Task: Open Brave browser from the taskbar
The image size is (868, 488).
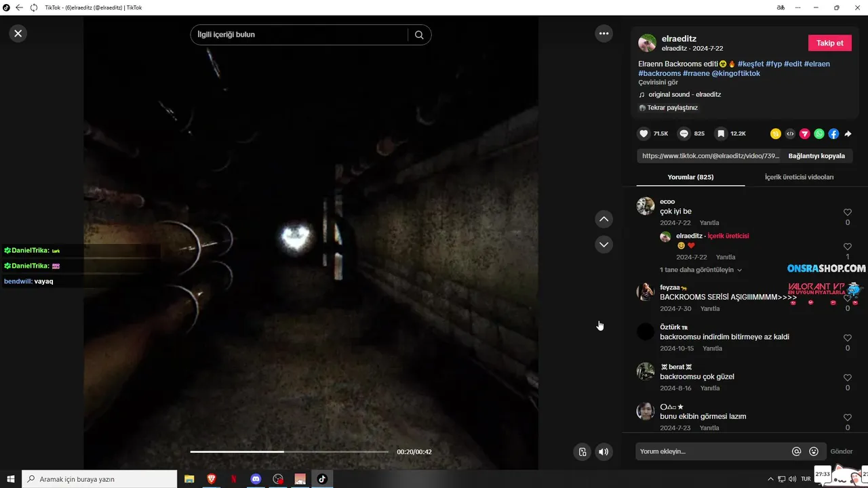Action: (212, 479)
